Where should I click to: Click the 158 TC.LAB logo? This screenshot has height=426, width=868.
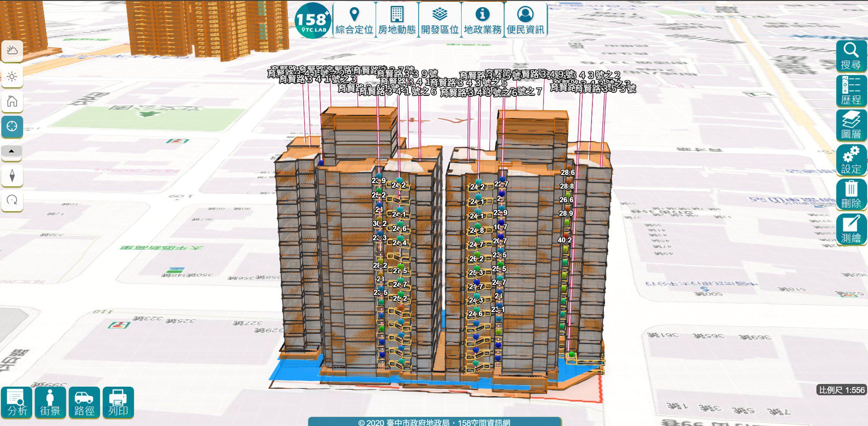[312, 20]
